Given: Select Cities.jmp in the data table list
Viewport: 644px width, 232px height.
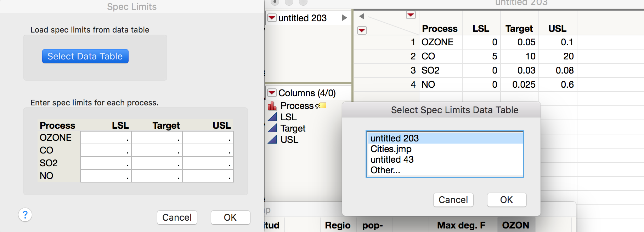Looking at the screenshot, I should tap(391, 149).
